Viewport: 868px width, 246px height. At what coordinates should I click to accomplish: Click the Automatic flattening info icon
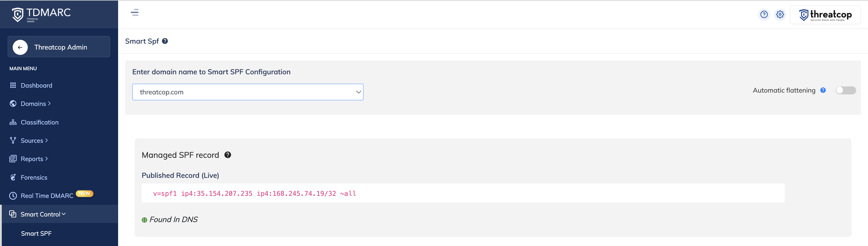click(823, 90)
